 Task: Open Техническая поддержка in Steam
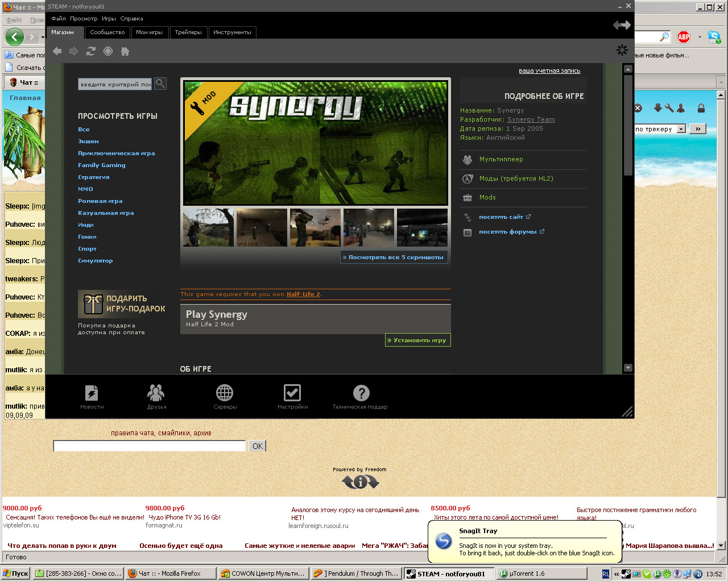click(361, 397)
